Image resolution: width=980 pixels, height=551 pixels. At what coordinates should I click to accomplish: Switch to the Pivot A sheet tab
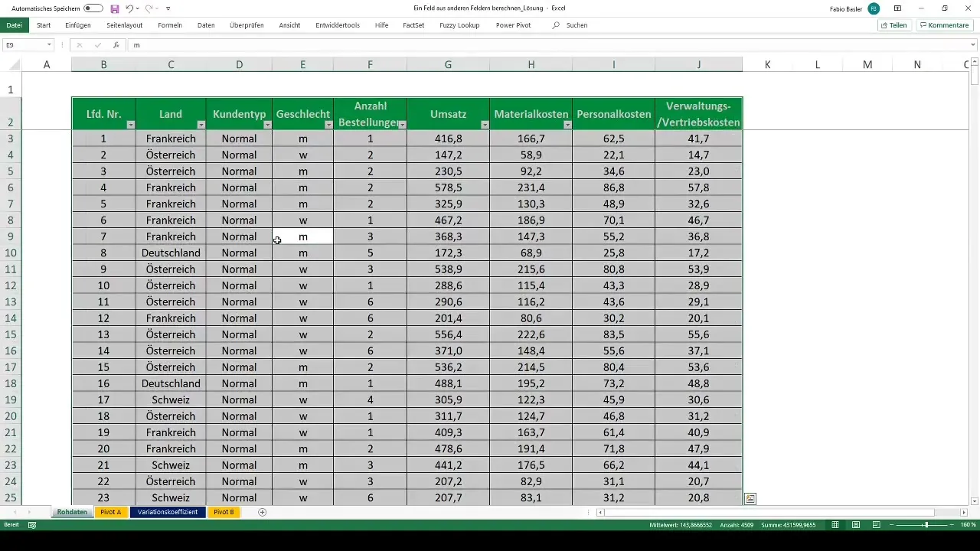(x=111, y=512)
